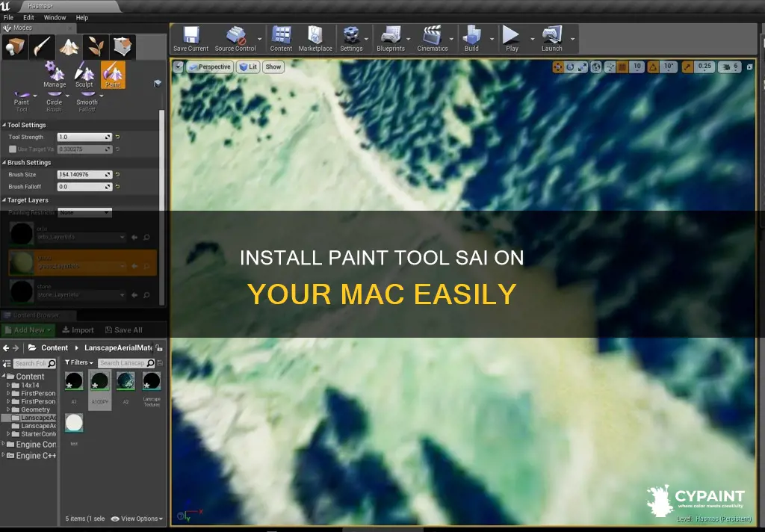Open the Help menu
This screenshot has width=765, height=532.
pyautogui.click(x=82, y=18)
